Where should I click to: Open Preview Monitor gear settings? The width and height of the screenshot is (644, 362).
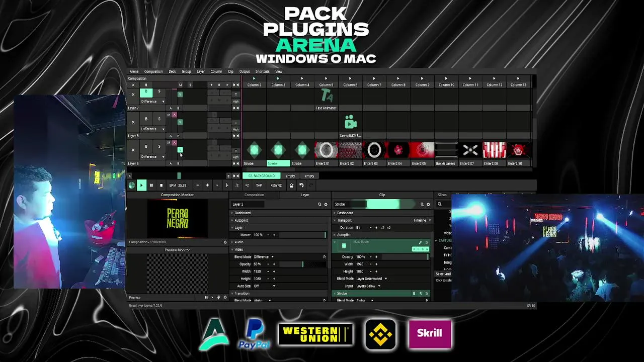225,298
